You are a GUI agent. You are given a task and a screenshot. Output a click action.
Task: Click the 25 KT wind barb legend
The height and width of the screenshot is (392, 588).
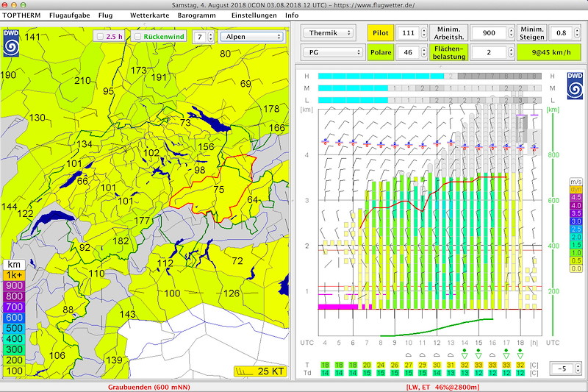coord(261,371)
